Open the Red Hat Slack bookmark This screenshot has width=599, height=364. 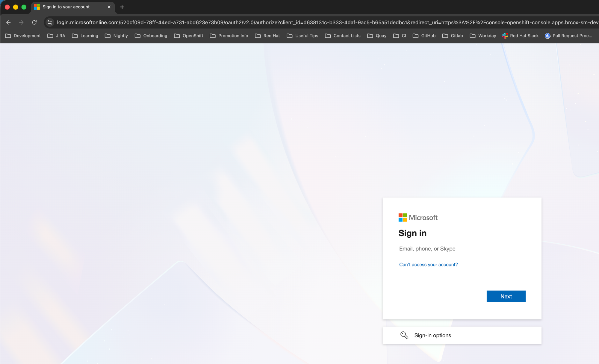coord(521,36)
